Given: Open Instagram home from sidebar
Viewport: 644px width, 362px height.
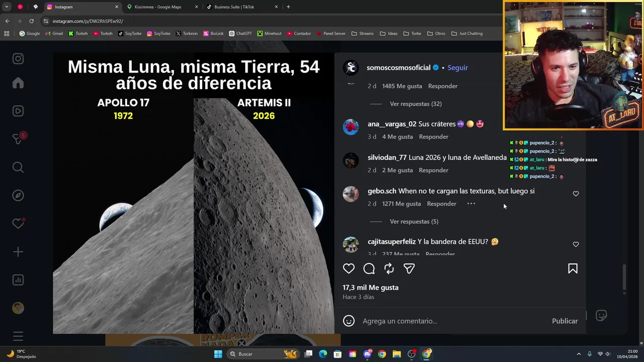Looking at the screenshot, I should click(18, 83).
